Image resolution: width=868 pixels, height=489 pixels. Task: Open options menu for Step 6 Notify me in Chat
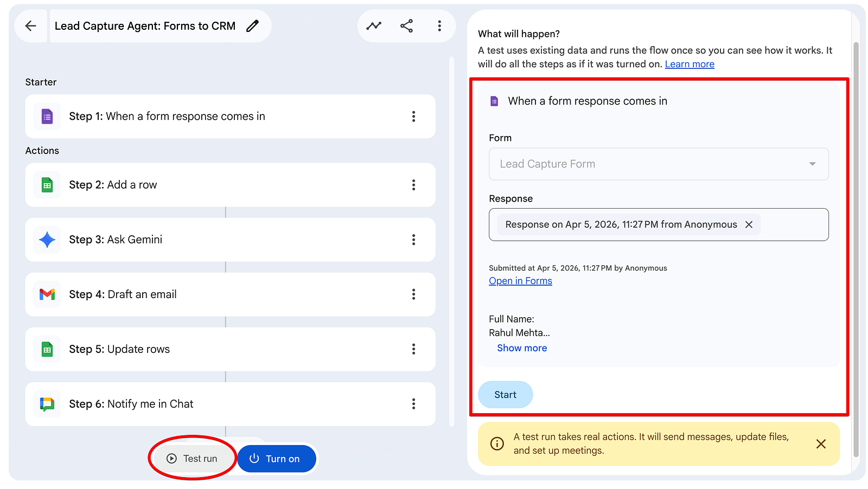click(413, 404)
